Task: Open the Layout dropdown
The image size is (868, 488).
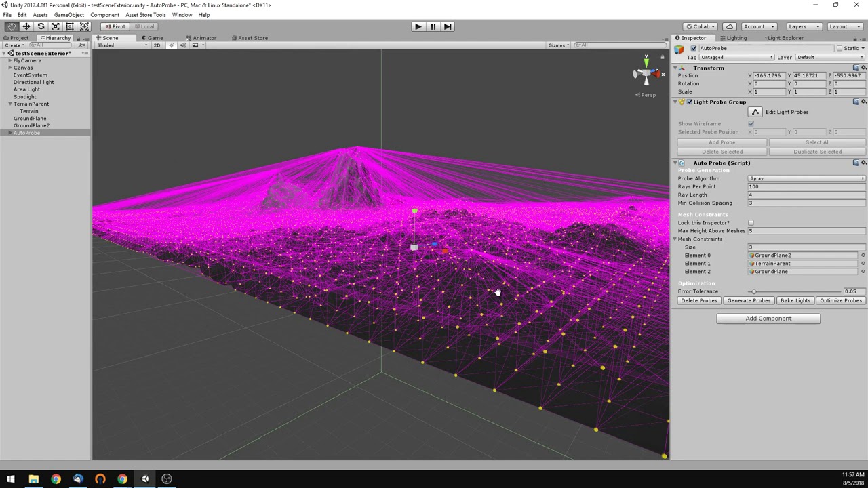Action: (x=844, y=26)
